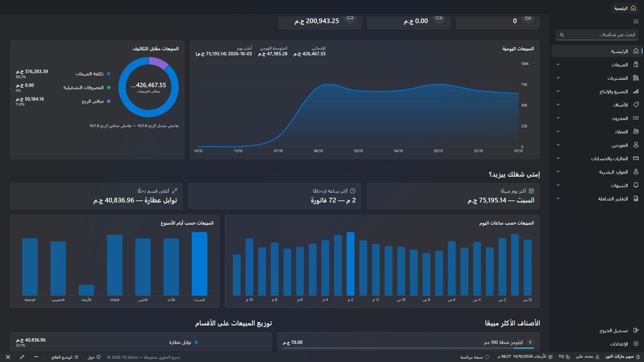Viewport: 644px width, 362px height.
Task: Expand the المشتريات chevron
Action: click(558, 78)
